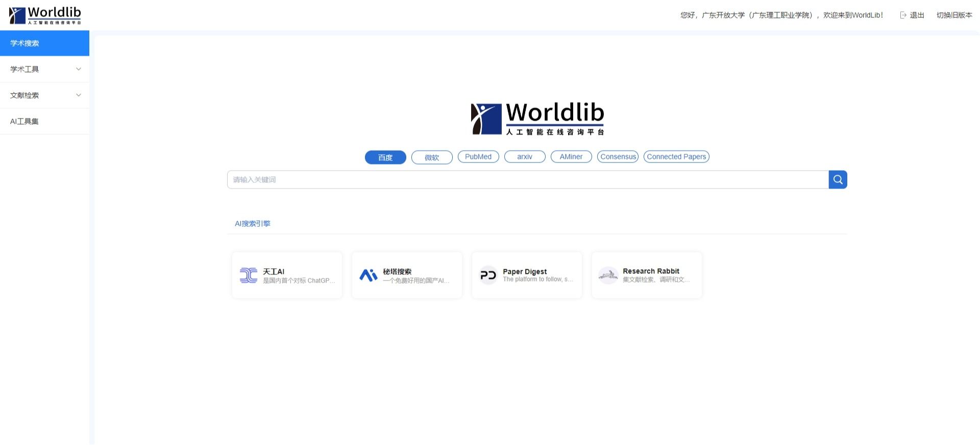Click the 秘塔搜索 logo icon
The width and height of the screenshot is (980, 445).
[x=369, y=275]
